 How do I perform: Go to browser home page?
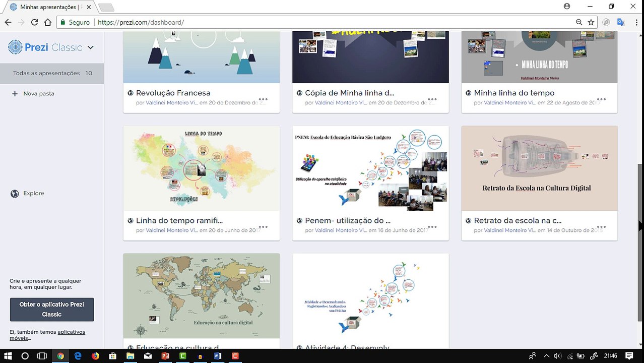(47, 22)
